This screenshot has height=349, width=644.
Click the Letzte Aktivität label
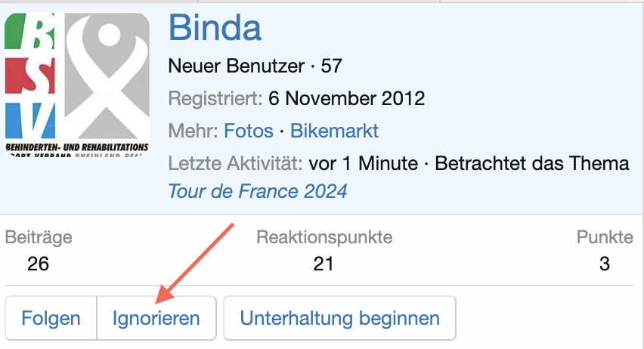235,163
